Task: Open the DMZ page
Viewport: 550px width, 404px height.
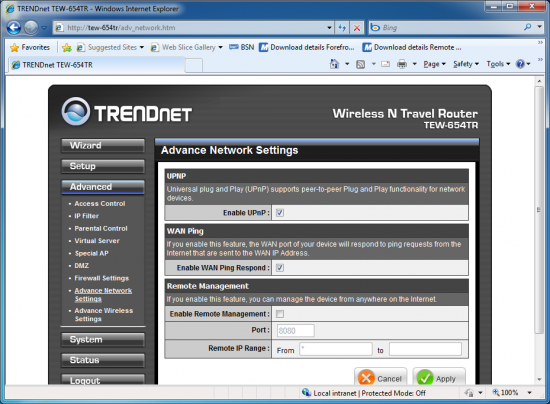Action: pos(81,266)
